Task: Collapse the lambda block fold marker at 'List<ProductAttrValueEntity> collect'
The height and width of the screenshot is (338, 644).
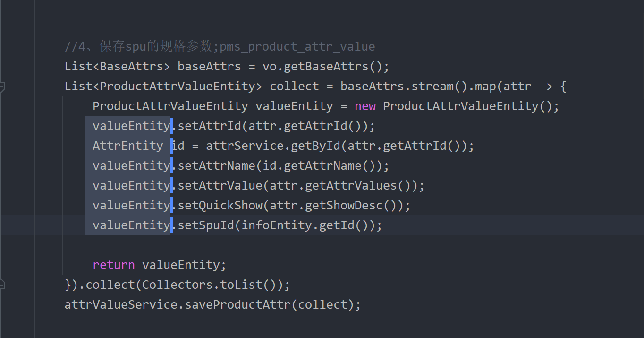Action: tap(2, 87)
